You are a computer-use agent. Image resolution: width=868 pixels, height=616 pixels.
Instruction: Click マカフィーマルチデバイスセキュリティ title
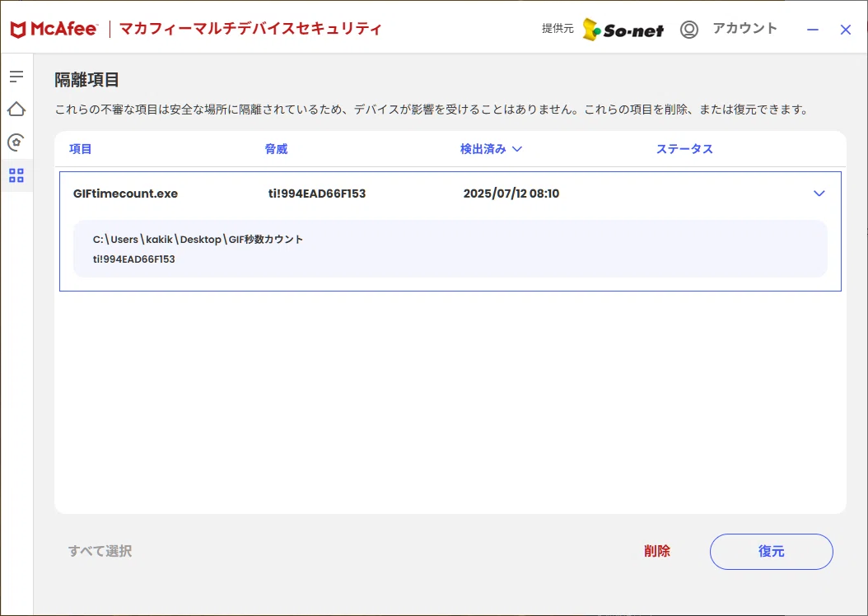point(251,29)
